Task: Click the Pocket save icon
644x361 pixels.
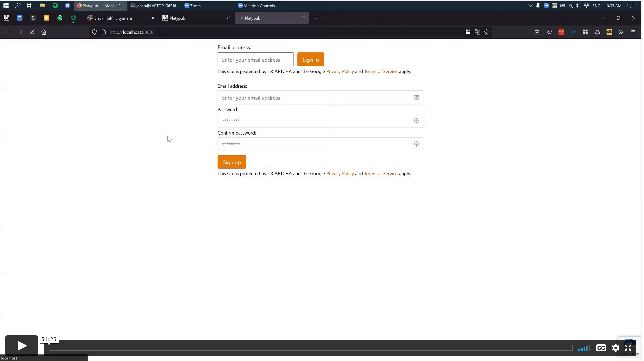Action: [x=549, y=32]
